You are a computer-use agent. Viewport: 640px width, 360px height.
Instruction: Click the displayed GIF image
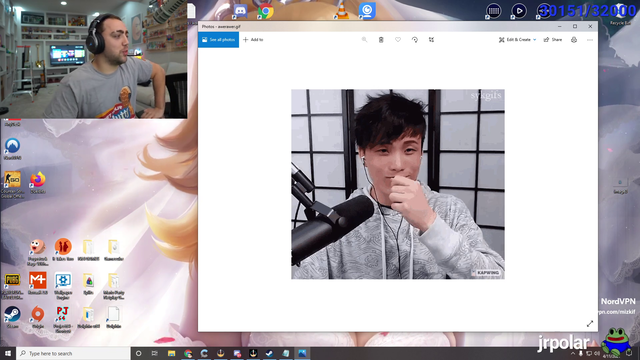tap(398, 184)
